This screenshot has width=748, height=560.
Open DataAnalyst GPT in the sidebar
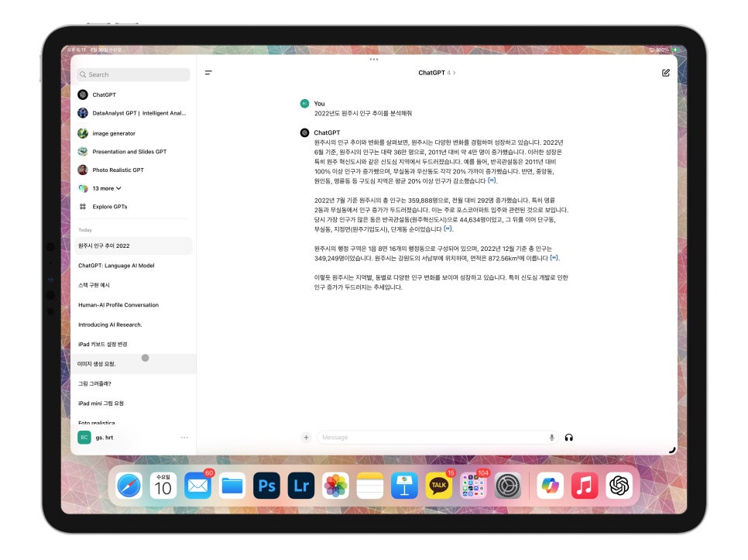[x=133, y=113]
